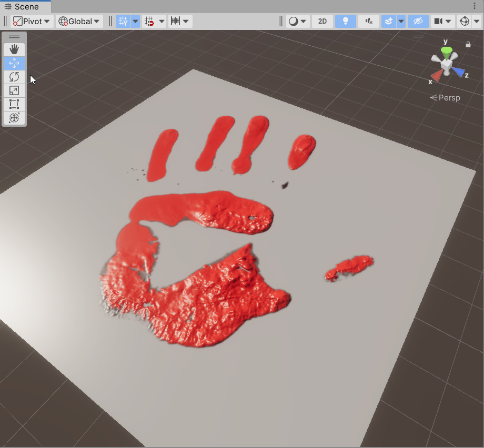Select the Move tool
484x448 pixels.
[x=14, y=63]
